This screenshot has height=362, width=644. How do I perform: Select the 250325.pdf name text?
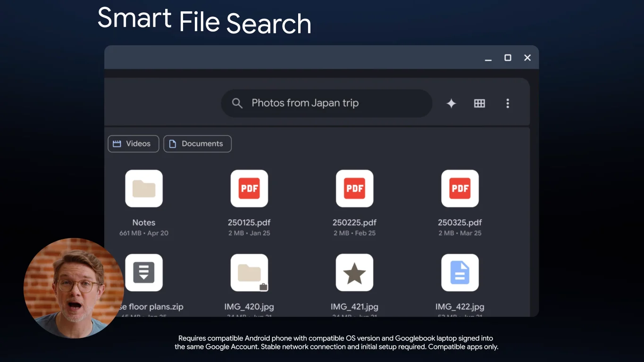click(460, 222)
